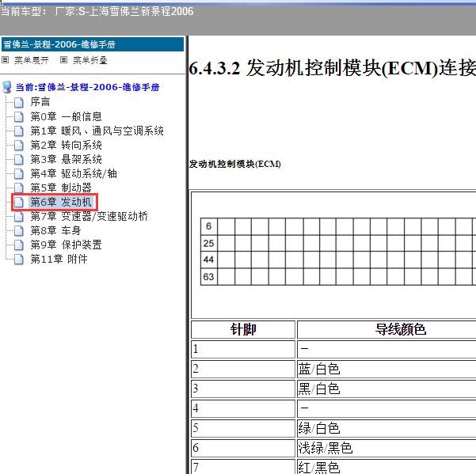
Task: Open 第8章 车身 chapter
Action: [55, 230]
